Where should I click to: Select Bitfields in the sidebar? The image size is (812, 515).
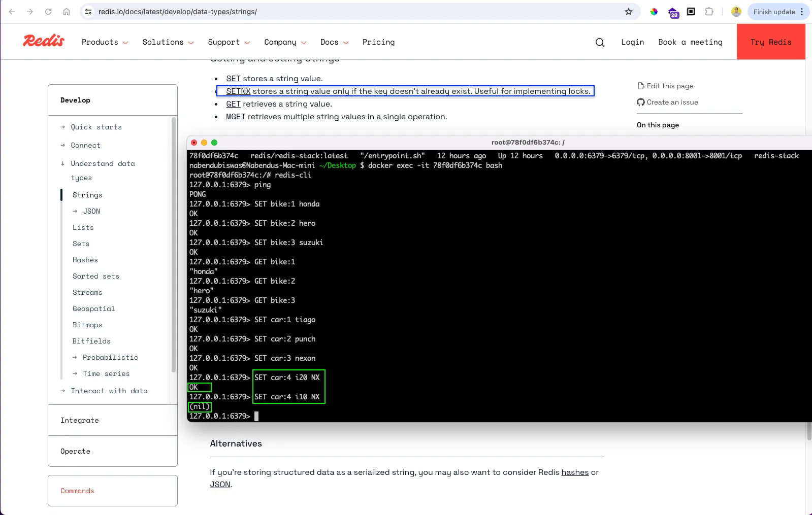91,341
